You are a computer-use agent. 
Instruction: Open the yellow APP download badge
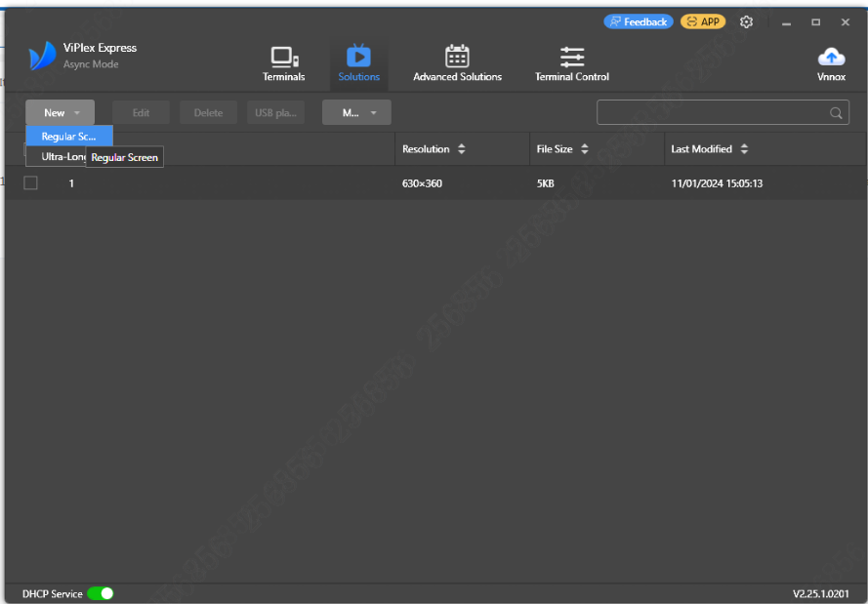[x=703, y=20]
